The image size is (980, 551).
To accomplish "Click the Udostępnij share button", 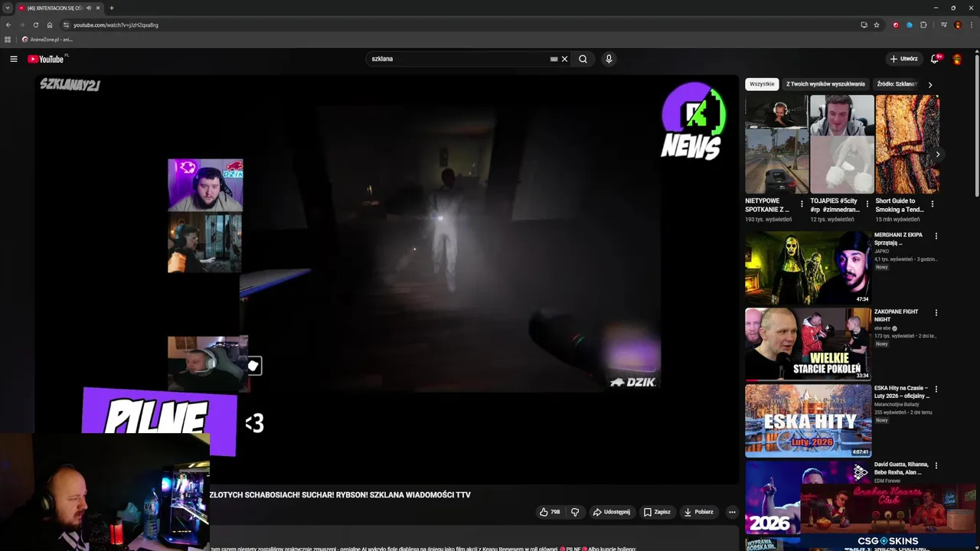I will [612, 512].
